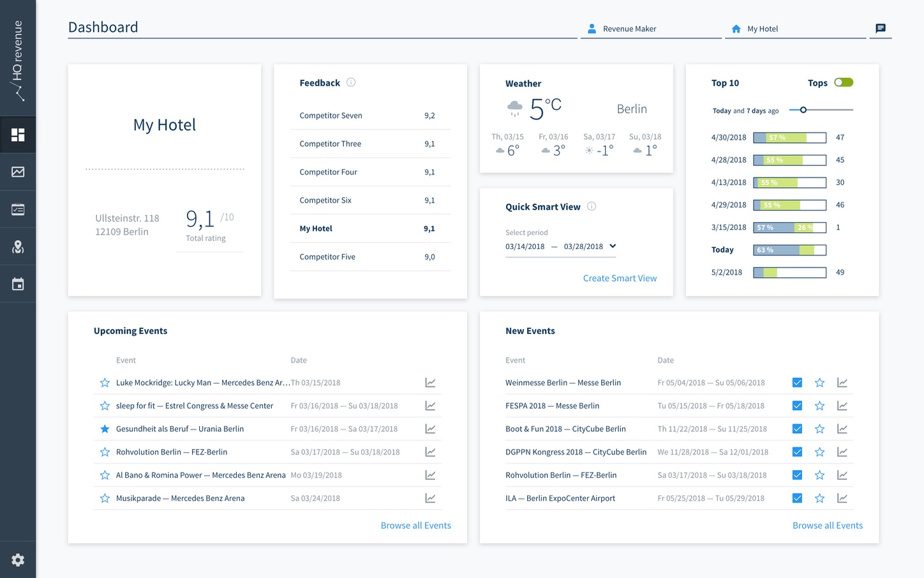Unfavorite the Gesundheit als Beruf event star
Screen dimensions: 924x578
pos(105,429)
